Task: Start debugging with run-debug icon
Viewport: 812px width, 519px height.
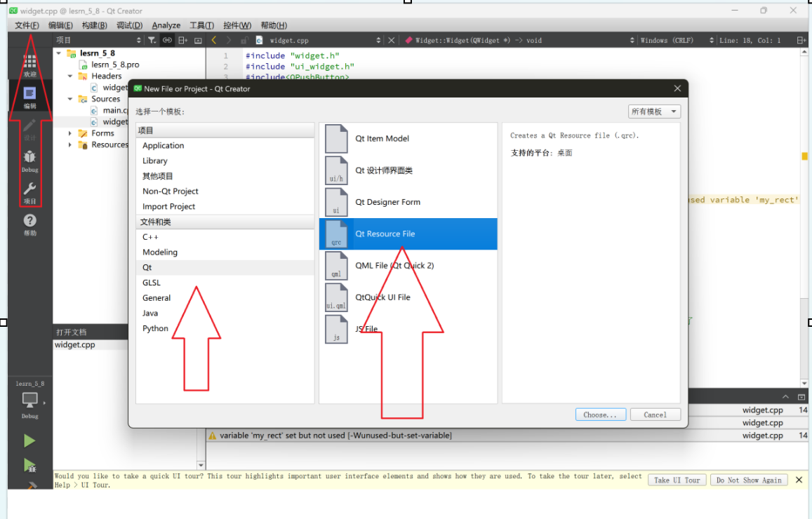Action: [x=29, y=465]
